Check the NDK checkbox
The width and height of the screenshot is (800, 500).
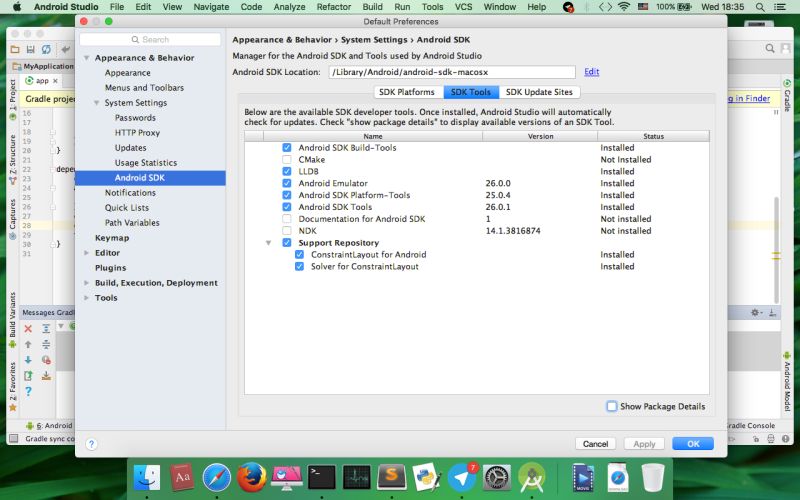287,231
